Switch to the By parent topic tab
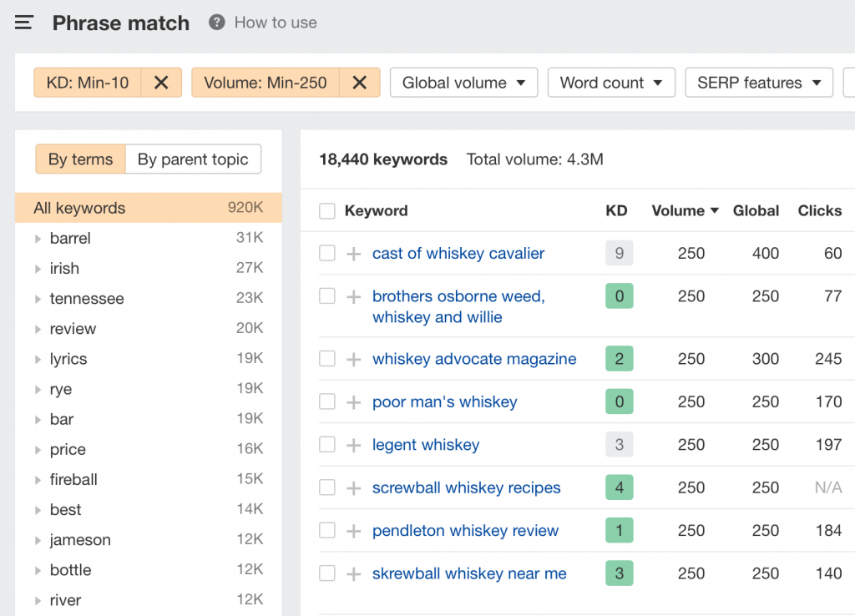855x616 pixels. [193, 159]
